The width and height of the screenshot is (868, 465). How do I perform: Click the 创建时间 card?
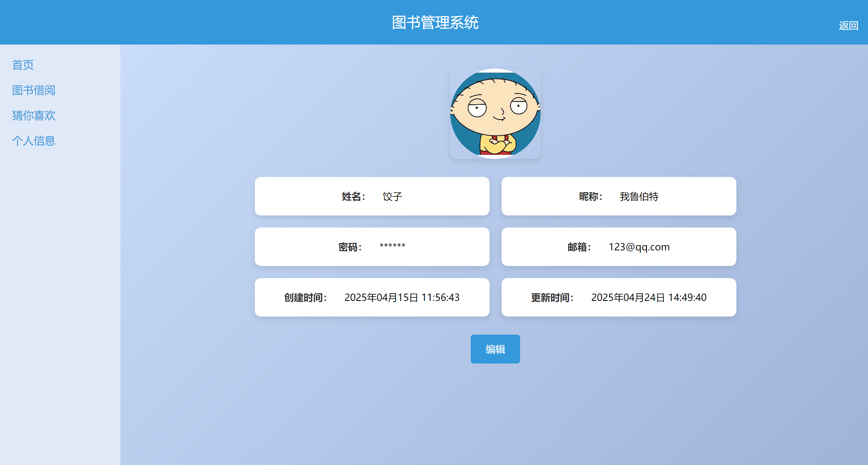pyautogui.click(x=372, y=297)
